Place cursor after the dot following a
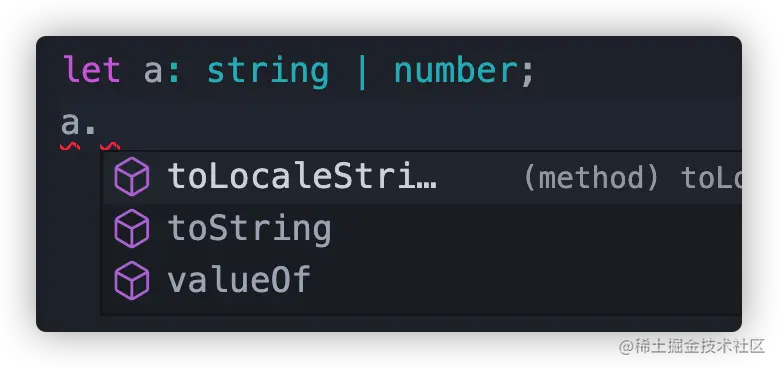This screenshot has height=368, width=778. [96, 125]
